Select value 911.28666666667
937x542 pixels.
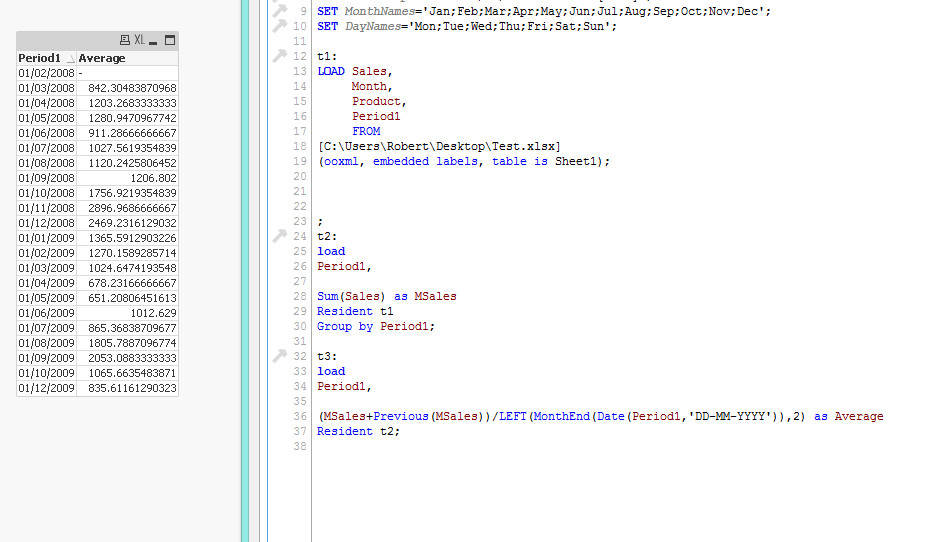[127, 133]
